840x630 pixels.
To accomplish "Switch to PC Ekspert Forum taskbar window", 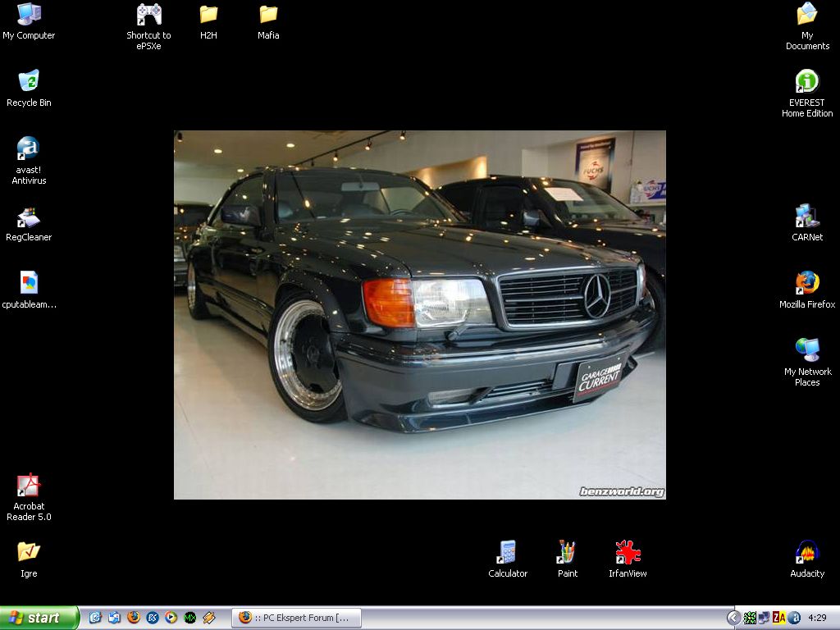I will pyautogui.click(x=296, y=618).
